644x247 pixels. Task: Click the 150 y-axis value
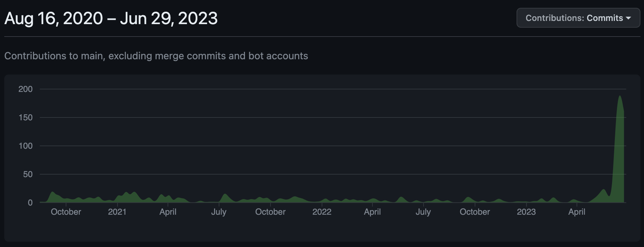26,117
